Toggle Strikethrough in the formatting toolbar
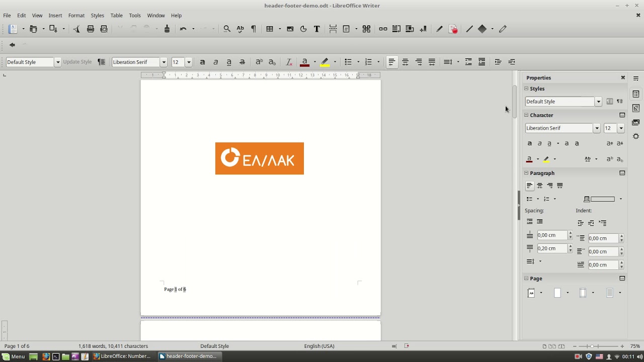This screenshot has height=362, width=644. click(x=242, y=62)
